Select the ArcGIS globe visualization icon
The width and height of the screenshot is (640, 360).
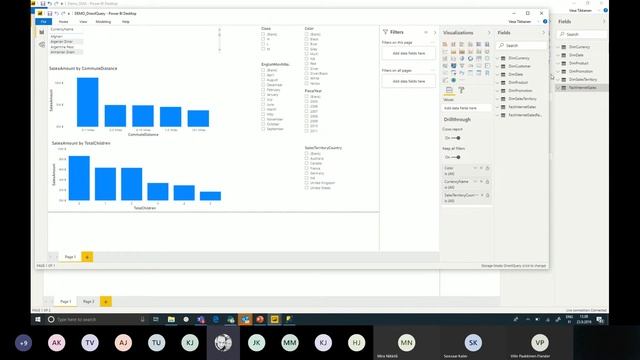(x=453, y=80)
